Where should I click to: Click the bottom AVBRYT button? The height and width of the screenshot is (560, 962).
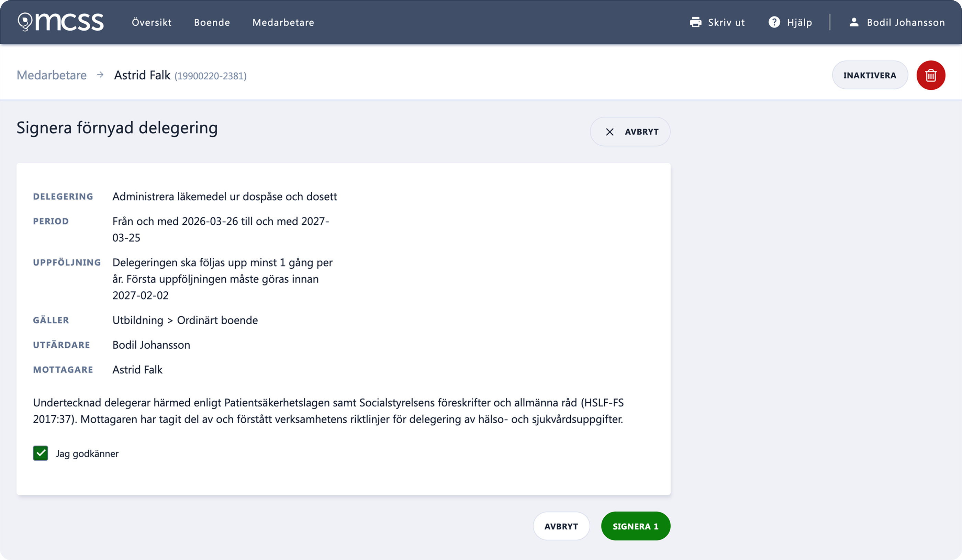point(561,526)
